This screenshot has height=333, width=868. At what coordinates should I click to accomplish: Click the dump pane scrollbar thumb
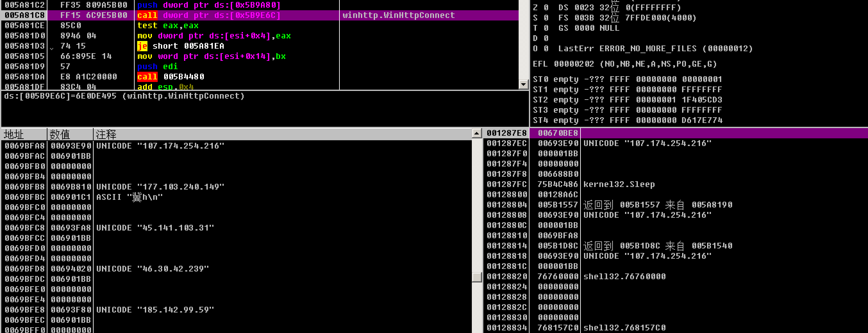click(x=476, y=277)
